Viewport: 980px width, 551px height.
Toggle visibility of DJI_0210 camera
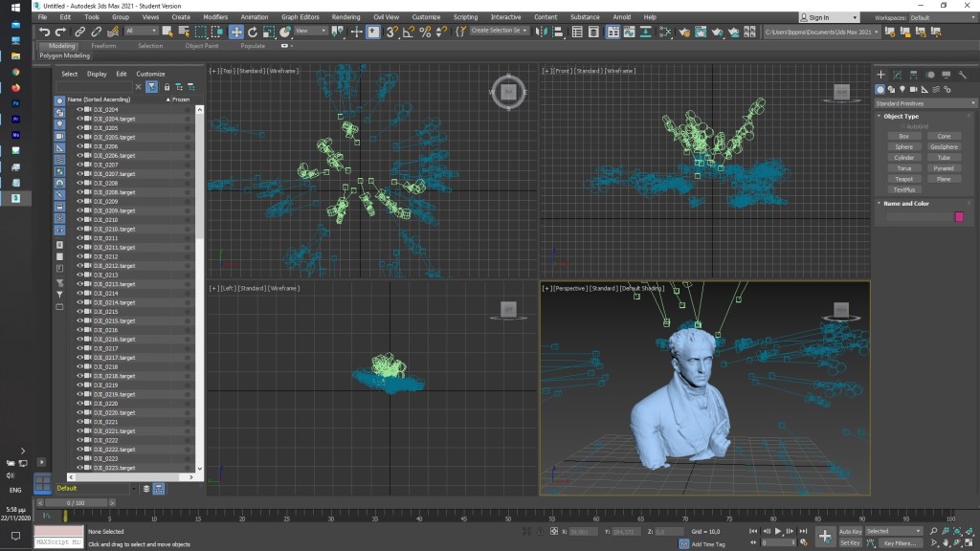point(80,220)
